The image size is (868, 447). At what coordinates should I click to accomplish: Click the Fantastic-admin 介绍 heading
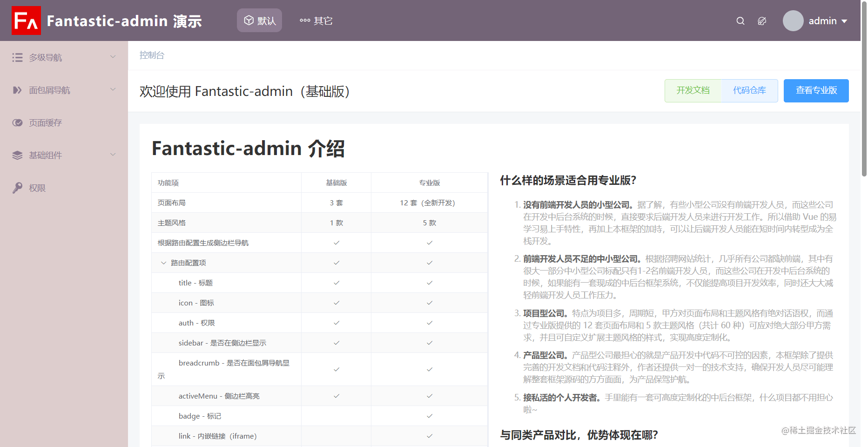tap(248, 149)
